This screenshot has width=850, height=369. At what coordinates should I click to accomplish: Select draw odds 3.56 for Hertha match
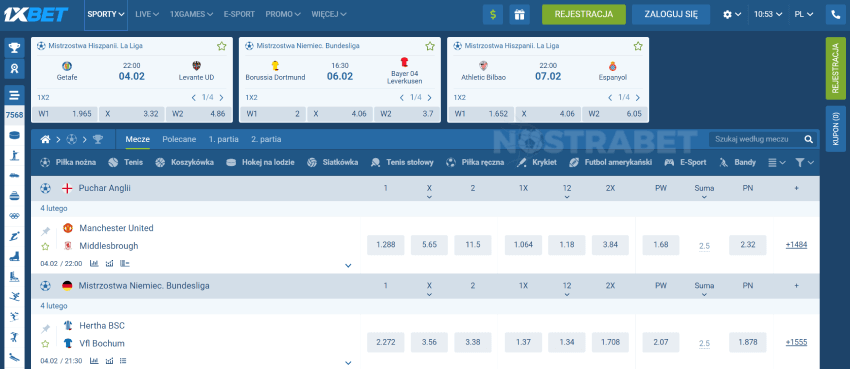(429, 342)
